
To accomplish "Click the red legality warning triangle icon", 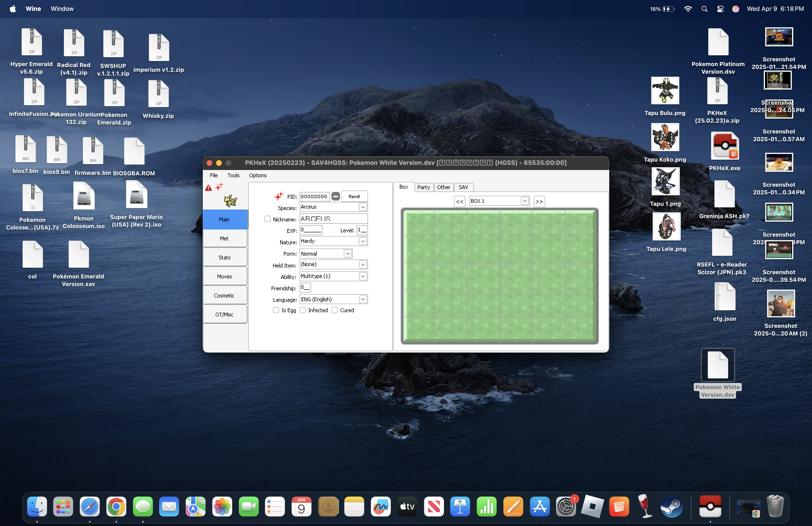I will (208, 188).
